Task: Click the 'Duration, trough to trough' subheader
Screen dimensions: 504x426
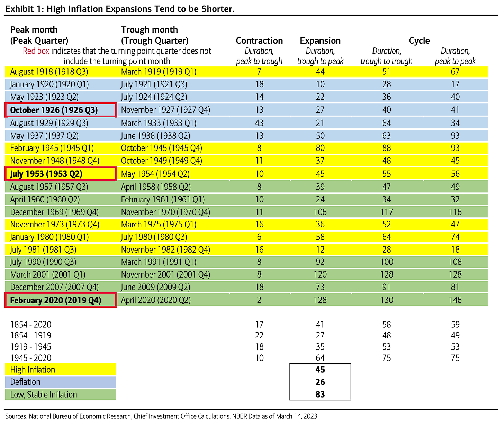Action: [387, 56]
